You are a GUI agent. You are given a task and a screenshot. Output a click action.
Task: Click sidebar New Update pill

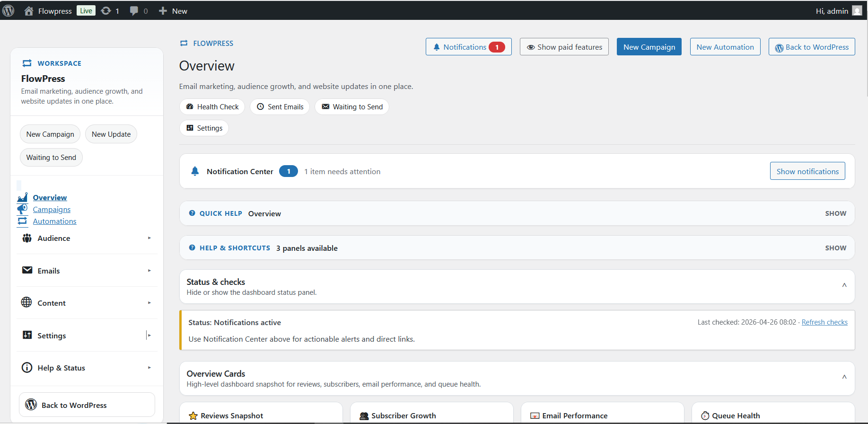tap(111, 134)
